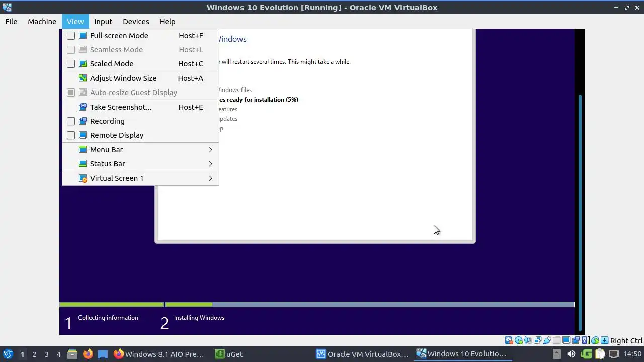Click the Installing Windows progress bar
The image size is (644, 362).
(x=369, y=304)
